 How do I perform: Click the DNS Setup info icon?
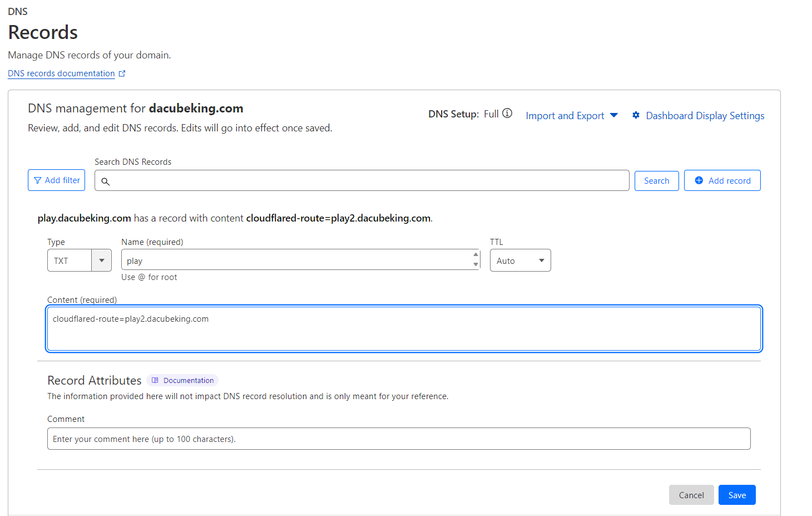507,113
